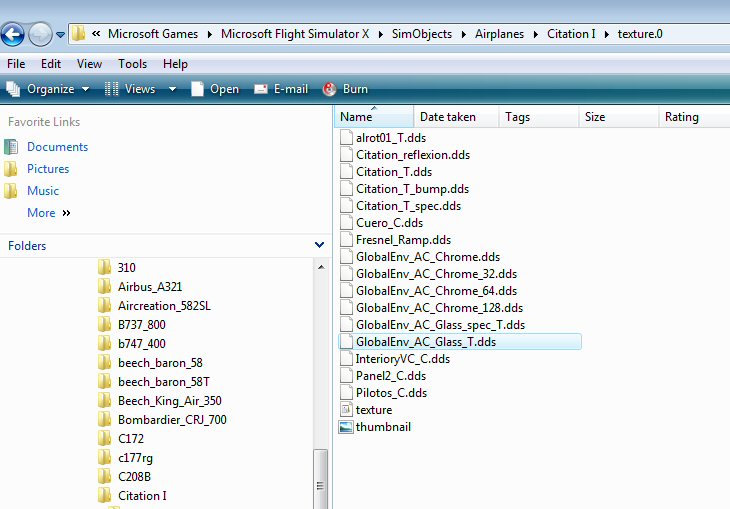
Task: Select the thumbnail image file icon
Action: [346, 427]
